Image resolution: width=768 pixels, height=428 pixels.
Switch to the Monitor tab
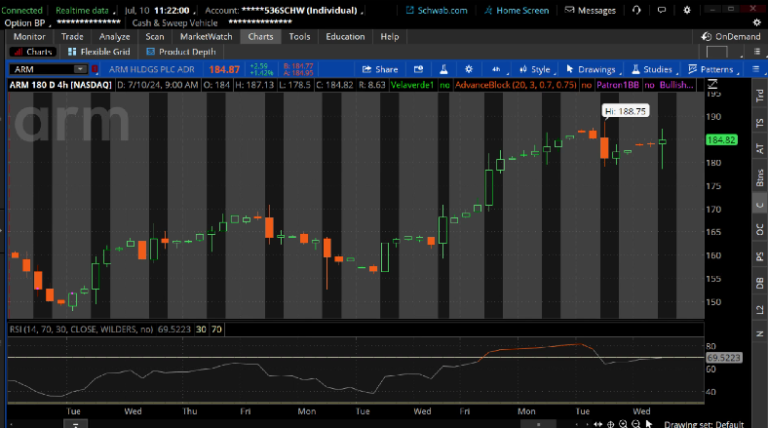29,37
